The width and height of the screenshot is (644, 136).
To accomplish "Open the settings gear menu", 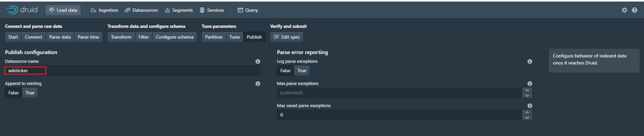I will pos(624,10).
